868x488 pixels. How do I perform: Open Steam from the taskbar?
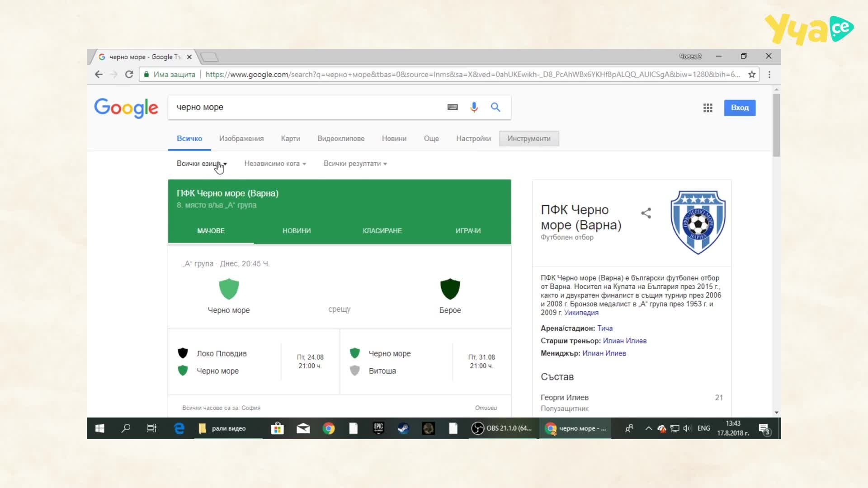point(403,428)
